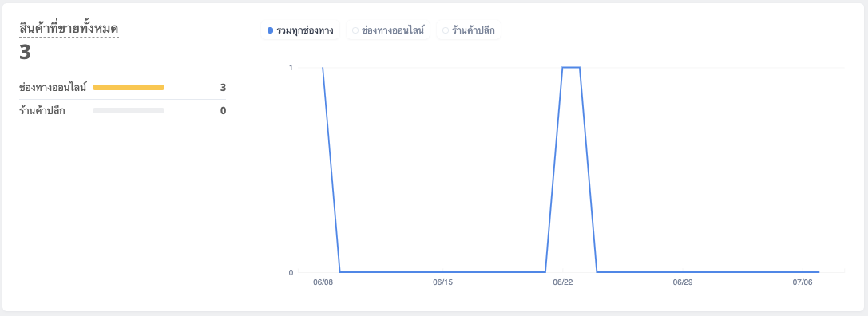Click the ร้านค้าปลีก row label in summary
This screenshot has width=868, height=316.
(x=42, y=111)
